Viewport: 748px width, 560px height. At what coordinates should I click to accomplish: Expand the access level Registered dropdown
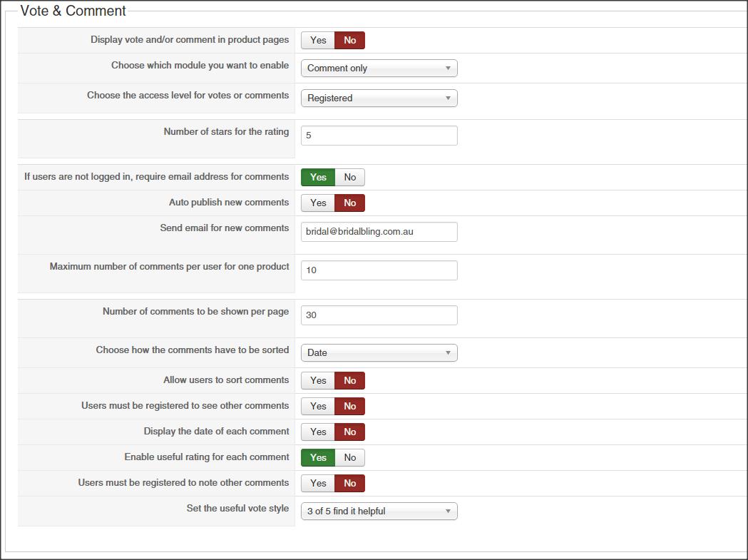(379, 98)
